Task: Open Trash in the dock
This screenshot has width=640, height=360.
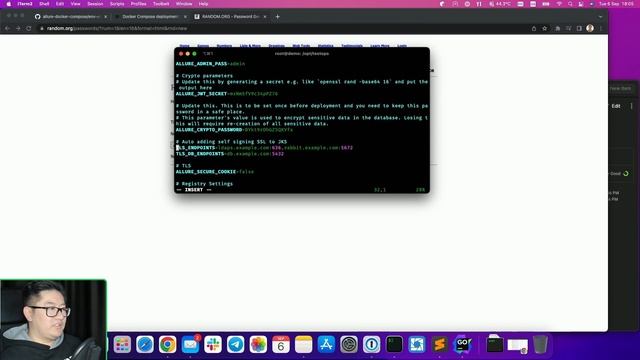Action: pyautogui.click(x=540, y=344)
